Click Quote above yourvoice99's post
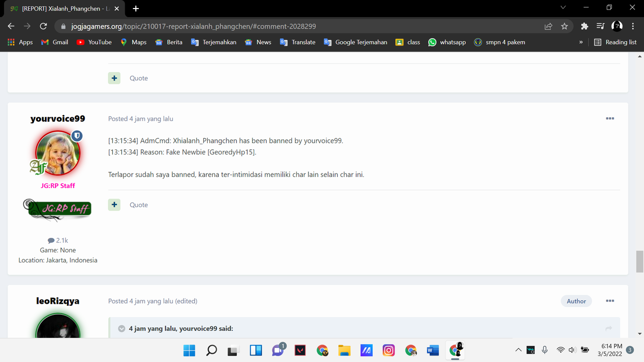 click(x=139, y=78)
